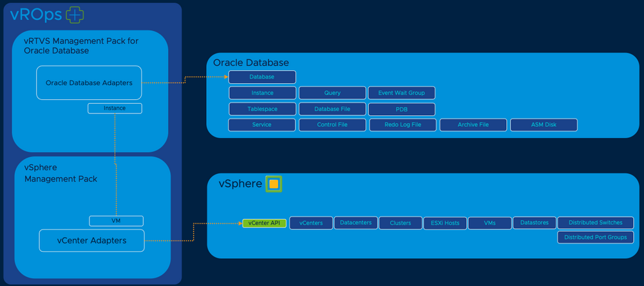644x286 pixels.
Task: Click the ESXi Hosts box
Action: tap(445, 223)
